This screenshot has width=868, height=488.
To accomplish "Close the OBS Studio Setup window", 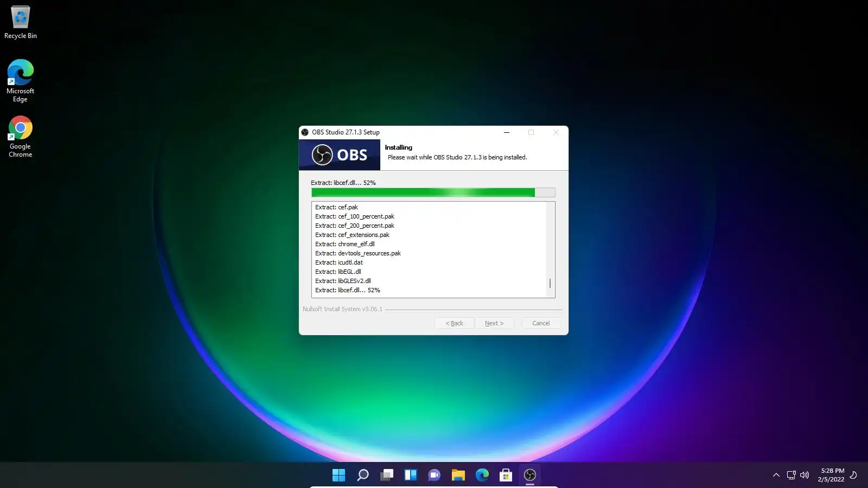I will [556, 132].
